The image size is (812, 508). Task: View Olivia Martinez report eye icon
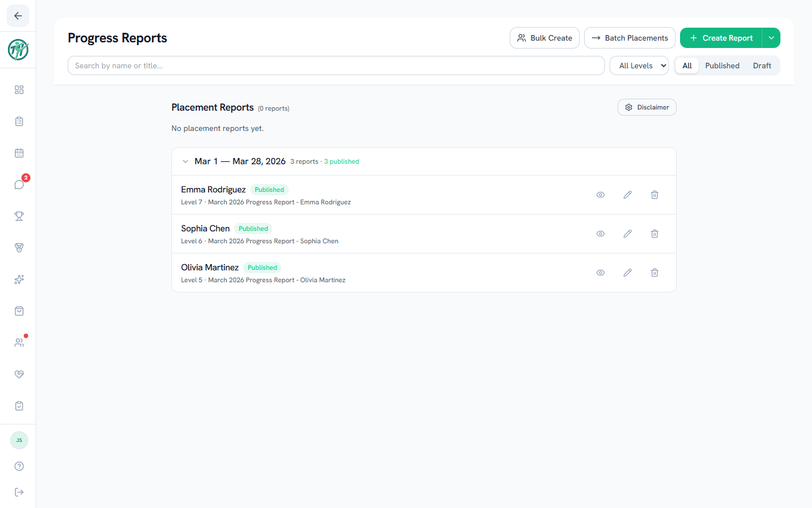point(601,273)
